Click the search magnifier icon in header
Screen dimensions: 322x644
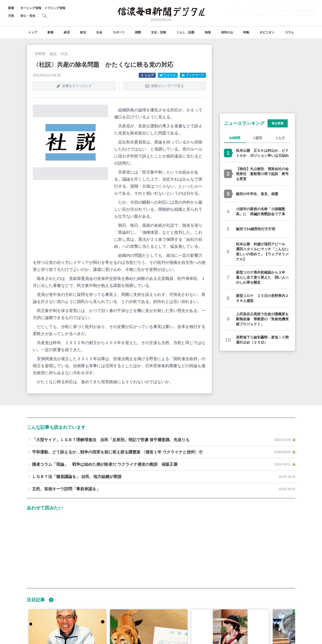44,16
